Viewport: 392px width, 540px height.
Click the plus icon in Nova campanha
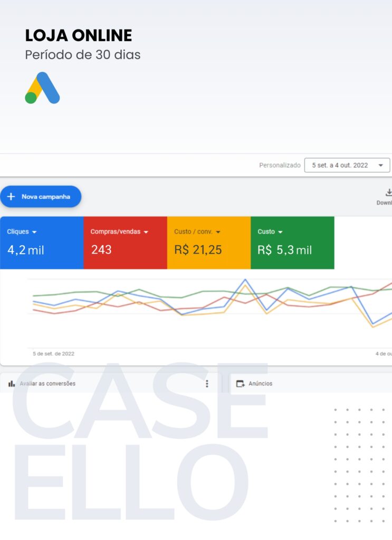pos(11,197)
